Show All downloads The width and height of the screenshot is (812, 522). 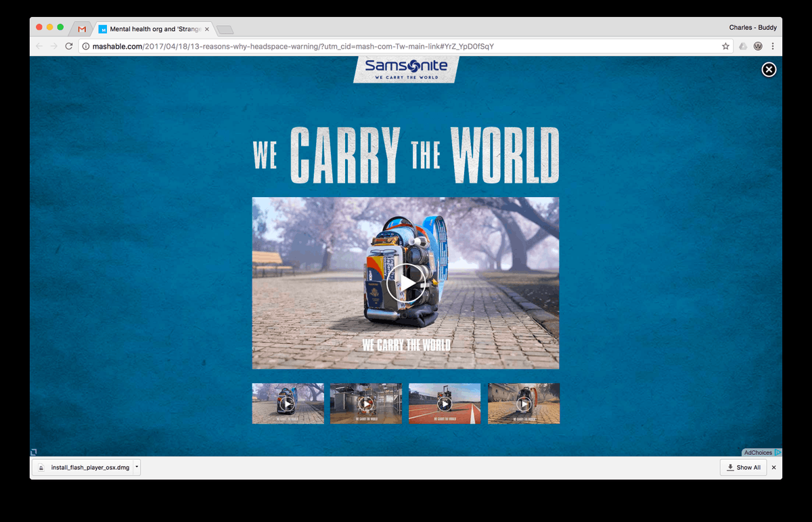coord(743,467)
